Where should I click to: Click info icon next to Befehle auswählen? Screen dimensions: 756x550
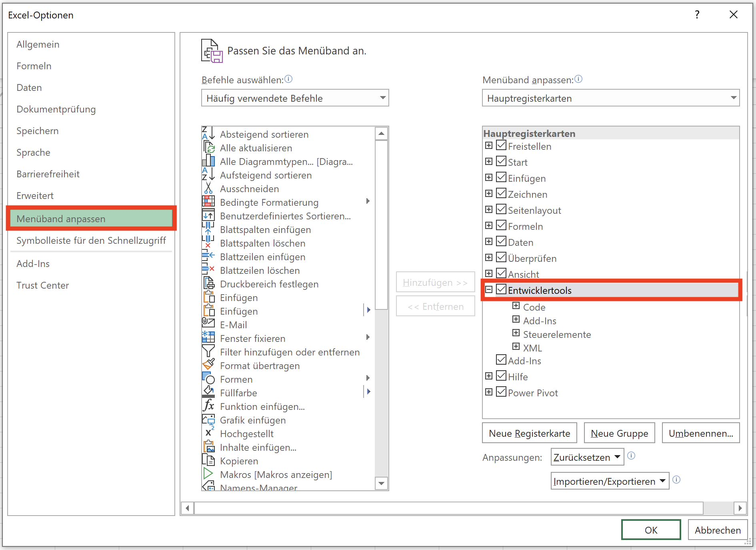(288, 79)
